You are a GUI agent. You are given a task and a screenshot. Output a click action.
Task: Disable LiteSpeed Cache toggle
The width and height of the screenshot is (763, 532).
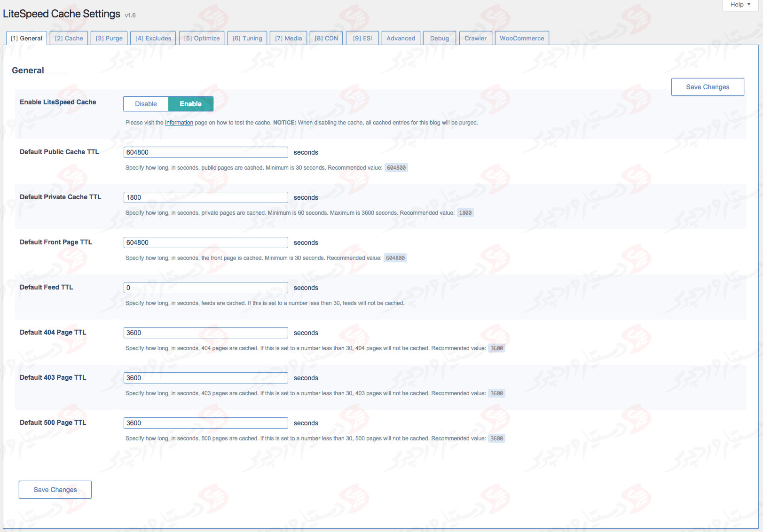[146, 104]
